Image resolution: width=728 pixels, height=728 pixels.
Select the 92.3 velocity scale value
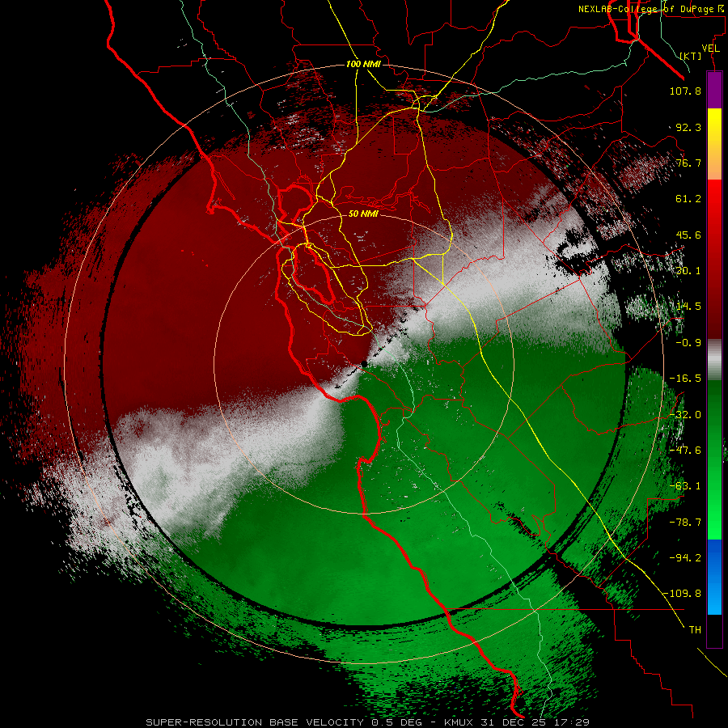pos(688,127)
